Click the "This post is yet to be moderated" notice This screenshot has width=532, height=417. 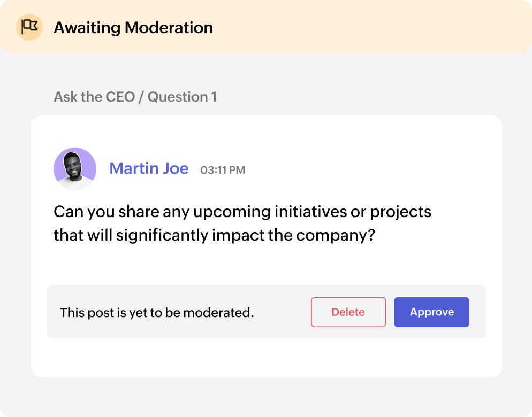pos(157,312)
